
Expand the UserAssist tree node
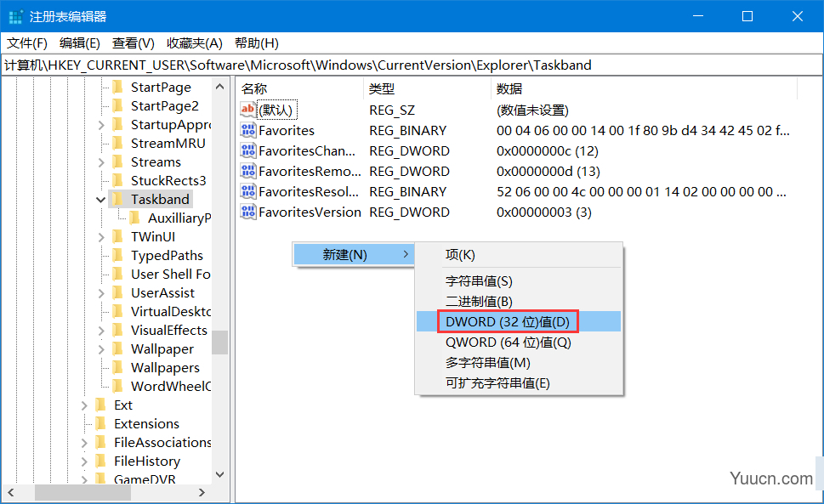click(101, 293)
